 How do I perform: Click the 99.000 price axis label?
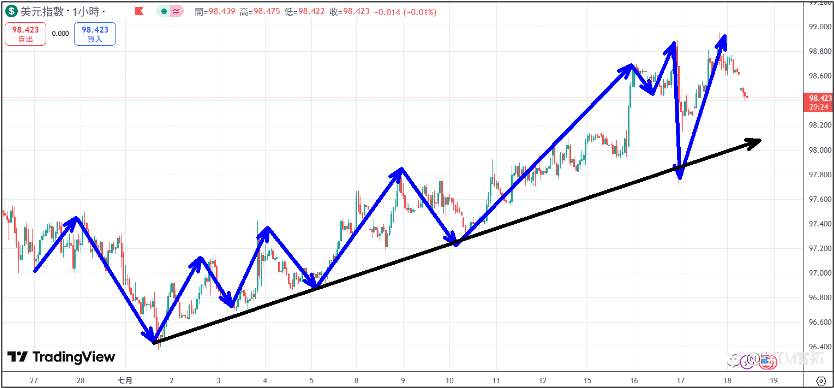(820, 27)
